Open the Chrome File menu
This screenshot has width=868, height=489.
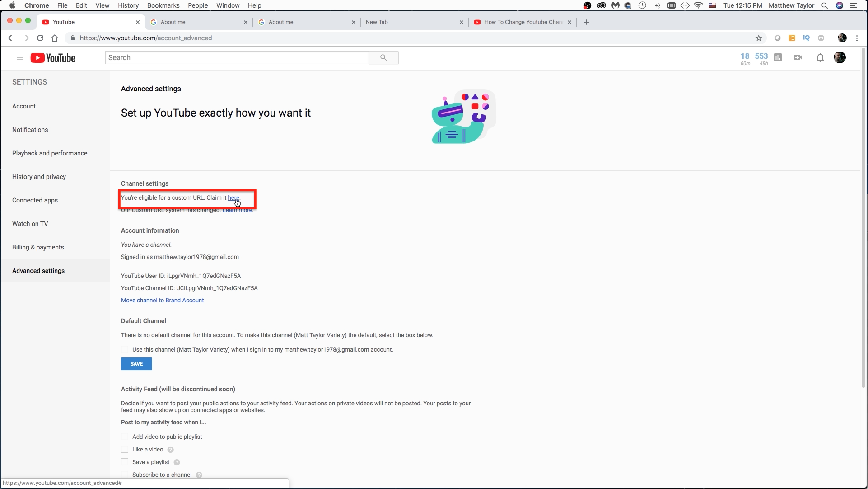(62, 5)
